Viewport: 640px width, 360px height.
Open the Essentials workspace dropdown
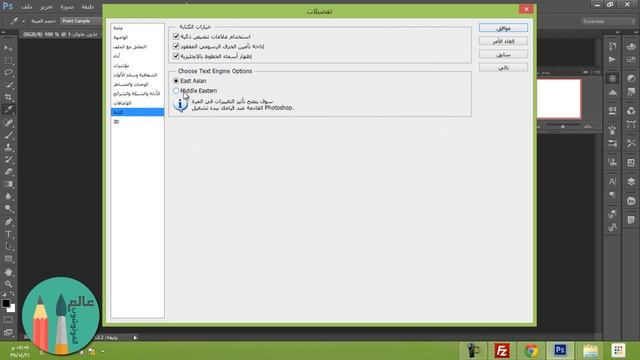coord(608,21)
